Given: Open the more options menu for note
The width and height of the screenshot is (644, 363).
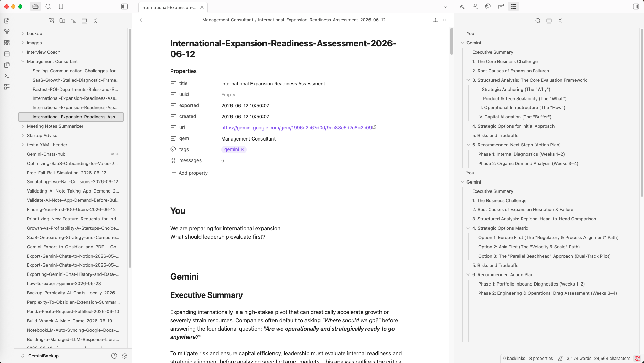Looking at the screenshot, I should 445,20.
